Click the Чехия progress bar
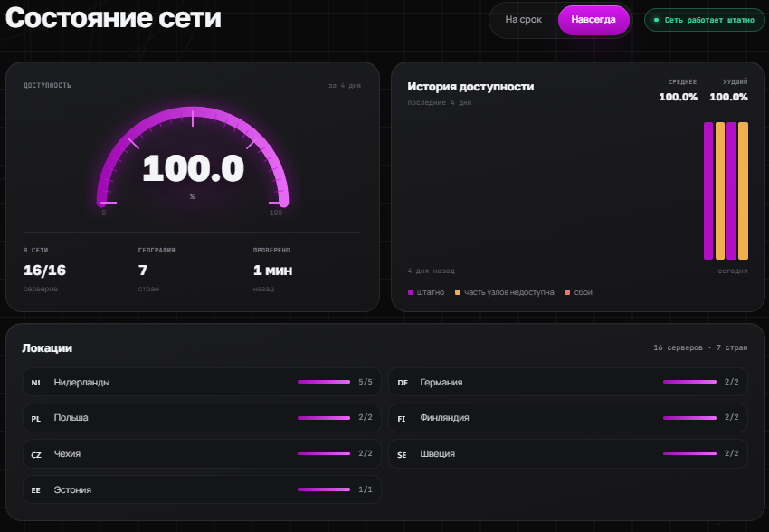Viewport: 769px width, 532px height. point(324,453)
